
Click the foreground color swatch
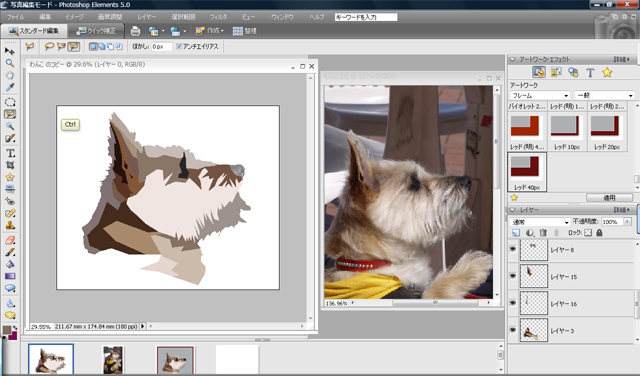coord(7,330)
